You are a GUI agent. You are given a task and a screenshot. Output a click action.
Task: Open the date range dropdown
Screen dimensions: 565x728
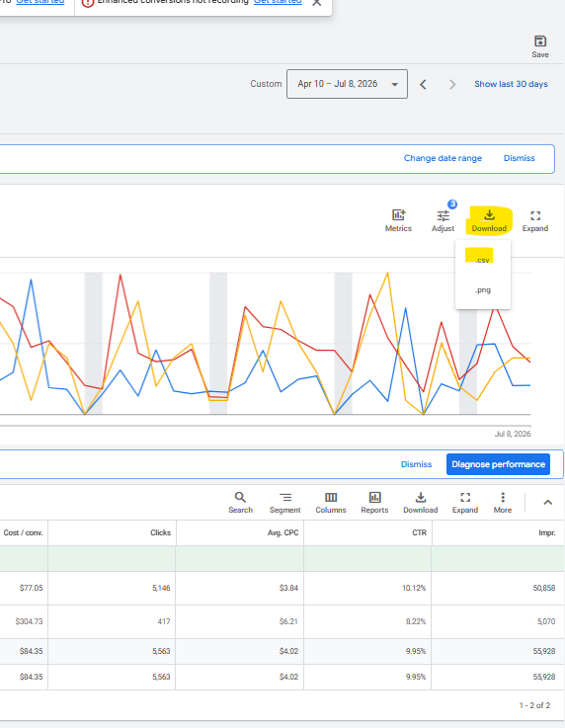[x=347, y=84]
